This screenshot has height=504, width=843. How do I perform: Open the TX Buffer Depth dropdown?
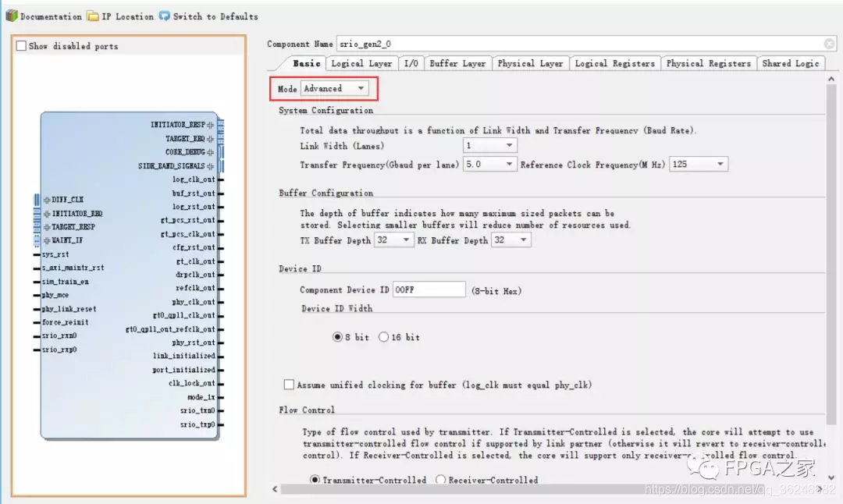coord(394,240)
